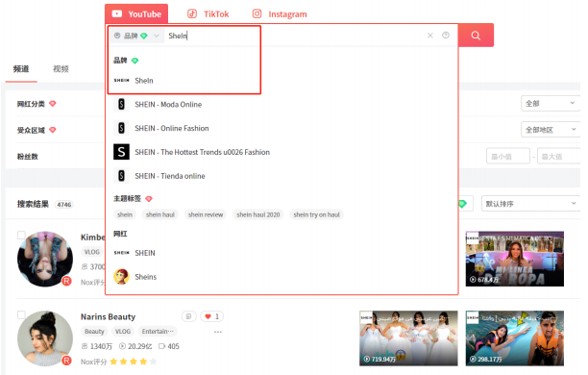Open the three-dots more menu for Narins Beauty
This screenshot has width=588, height=375.
click(x=218, y=332)
